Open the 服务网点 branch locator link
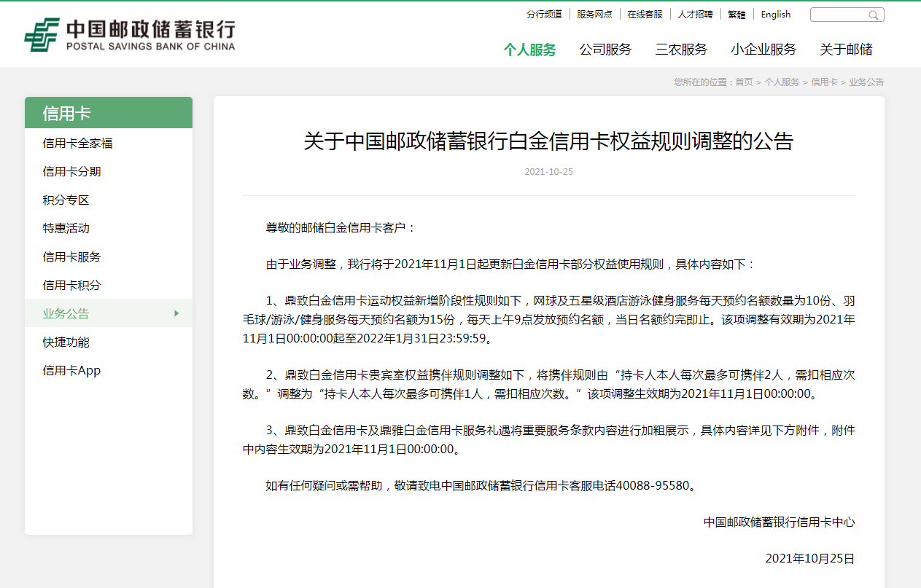 [594, 15]
